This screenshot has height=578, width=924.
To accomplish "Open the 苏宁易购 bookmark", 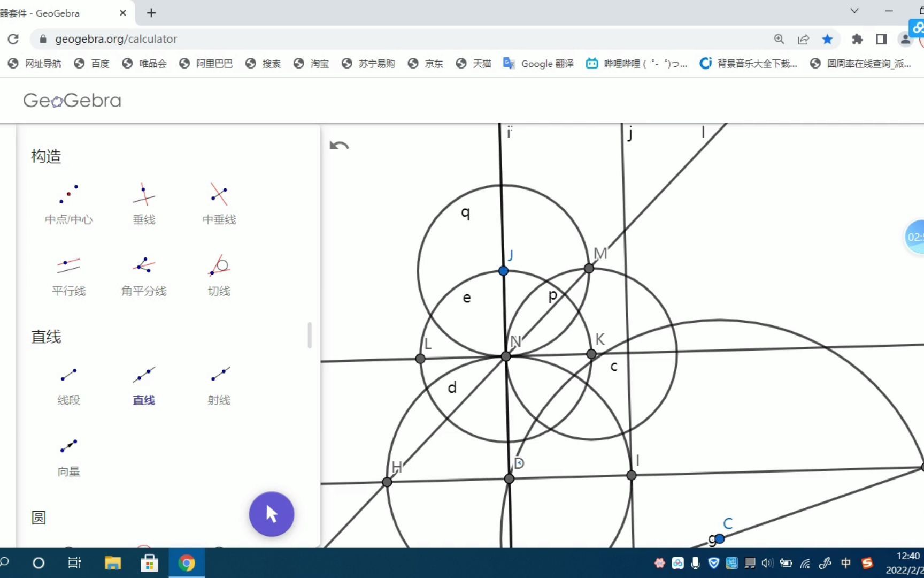I will coord(368,64).
